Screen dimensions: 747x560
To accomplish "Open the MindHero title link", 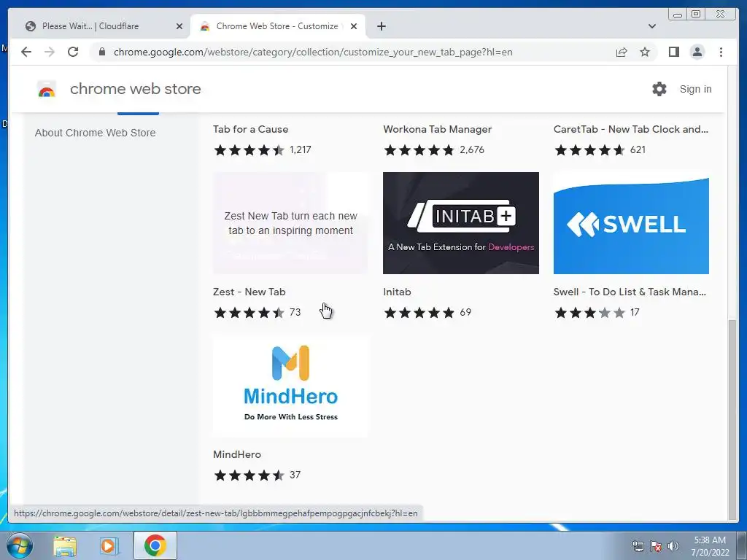I will point(237,454).
